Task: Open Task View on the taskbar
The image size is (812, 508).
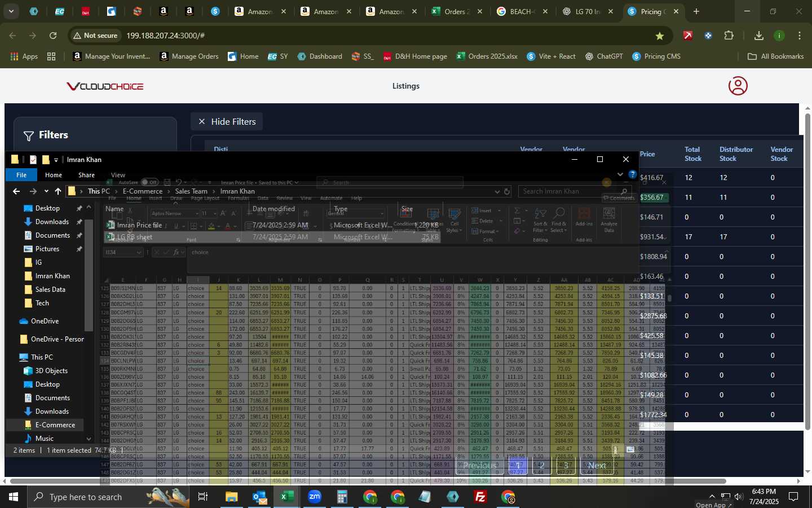Action: (202, 497)
